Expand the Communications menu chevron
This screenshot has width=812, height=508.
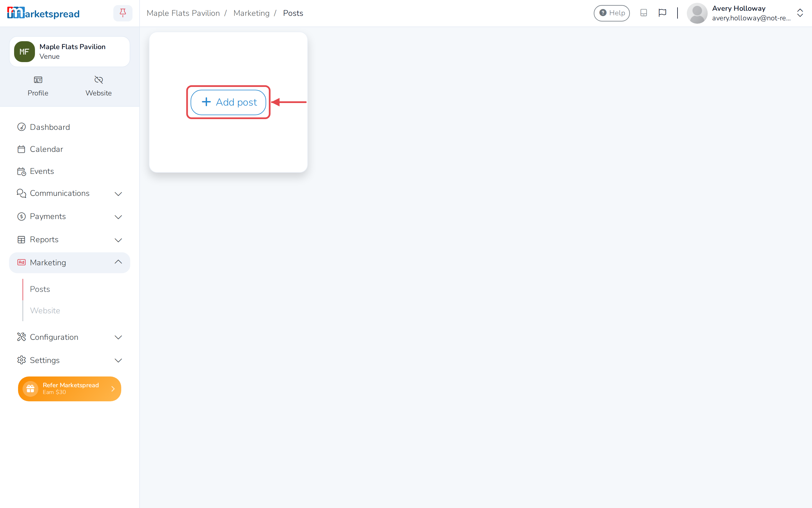coord(118,194)
